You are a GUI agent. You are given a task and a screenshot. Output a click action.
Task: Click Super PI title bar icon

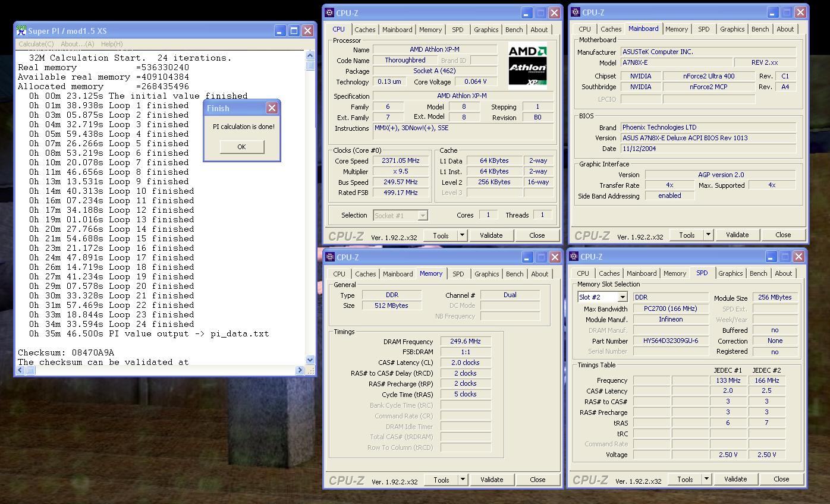21,30
